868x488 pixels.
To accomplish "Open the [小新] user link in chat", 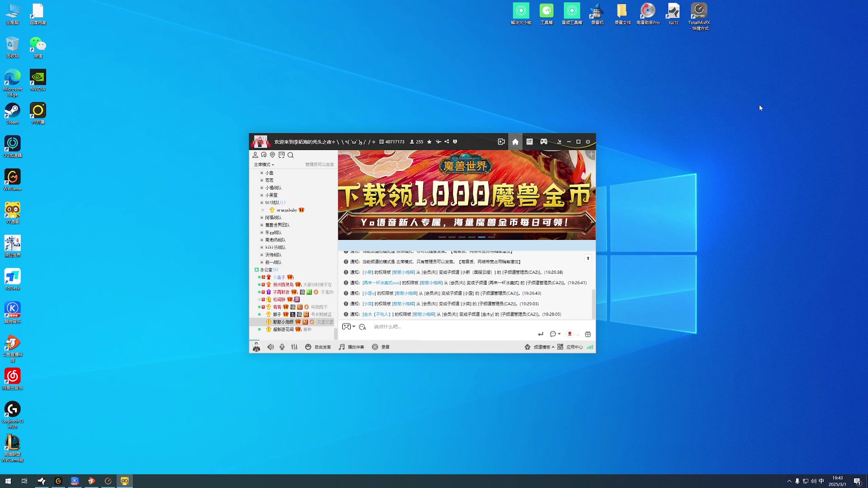I will 368,272.
